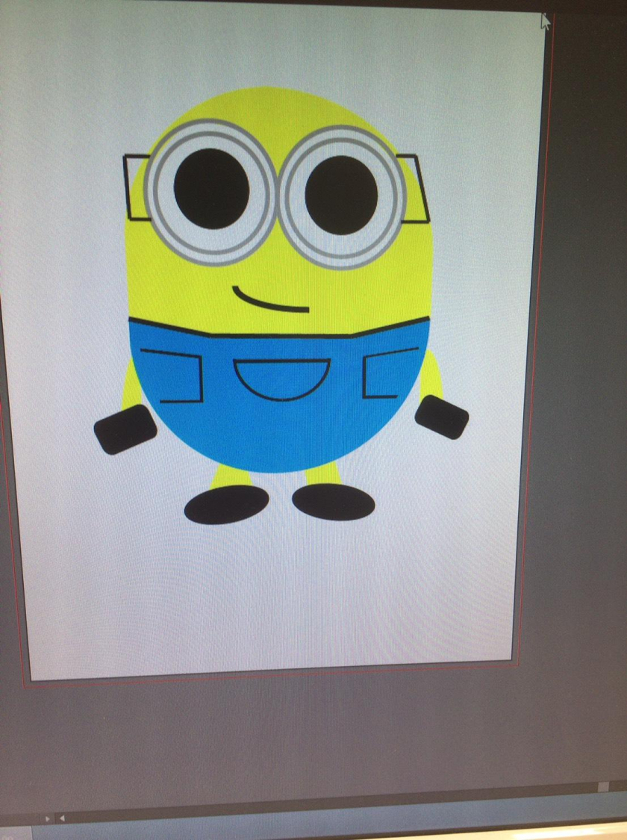Select the minion's left black pupil
Image resolution: width=627 pixels, height=840 pixels.
[211, 189]
